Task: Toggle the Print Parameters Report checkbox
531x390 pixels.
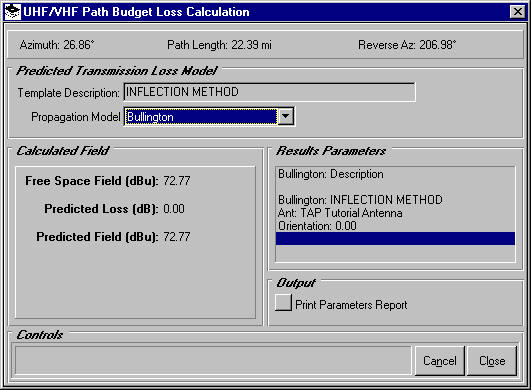Action: pos(283,303)
